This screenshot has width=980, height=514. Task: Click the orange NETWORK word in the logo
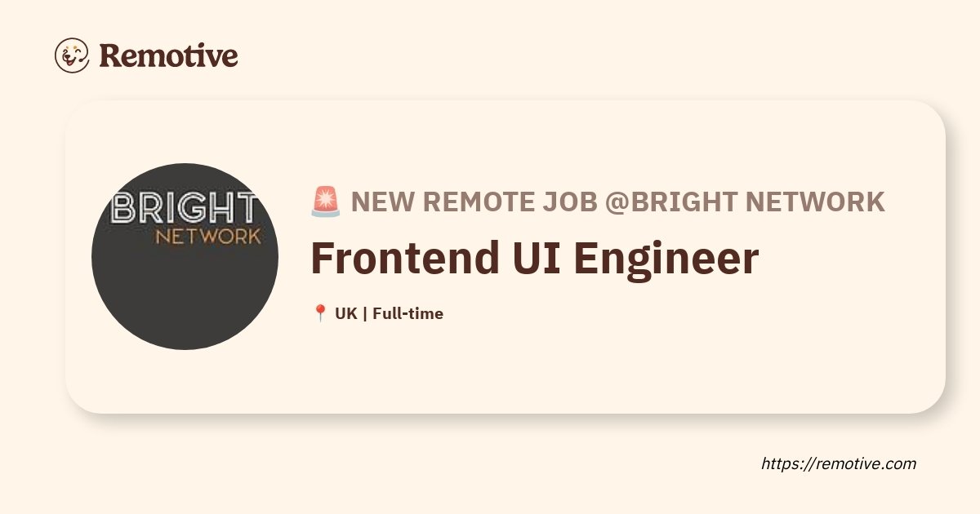pos(208,237)
